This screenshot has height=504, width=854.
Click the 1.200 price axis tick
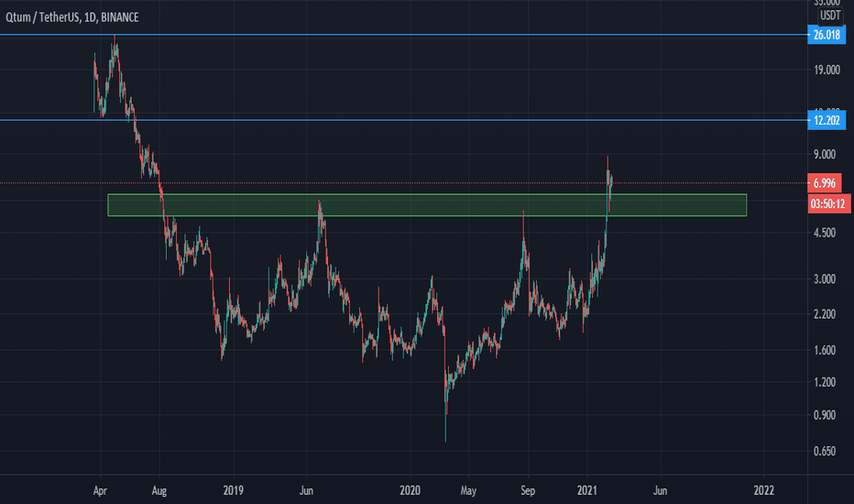tap(825, 382)
